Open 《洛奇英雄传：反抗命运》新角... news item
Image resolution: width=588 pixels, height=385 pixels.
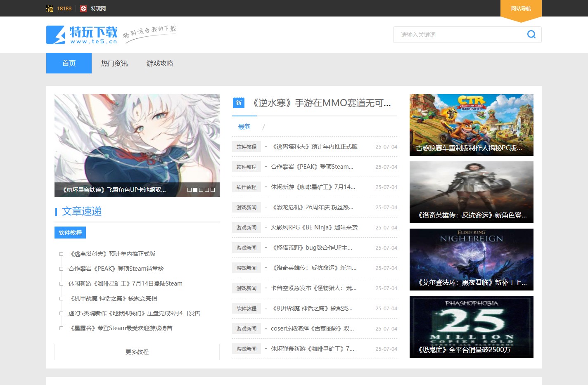point(314,268)
